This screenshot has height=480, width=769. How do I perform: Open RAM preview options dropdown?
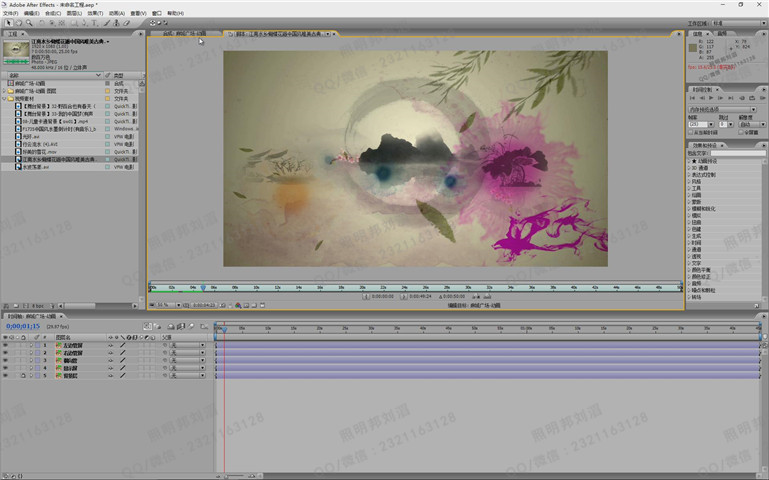(722, 109)
